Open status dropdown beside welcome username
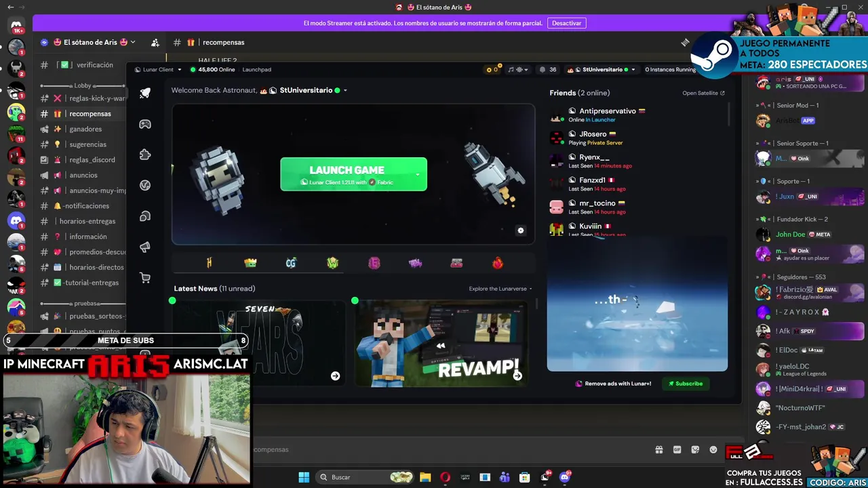Image resolution: width=868 pixels, height=488 pixels. [x=345, y=90]
